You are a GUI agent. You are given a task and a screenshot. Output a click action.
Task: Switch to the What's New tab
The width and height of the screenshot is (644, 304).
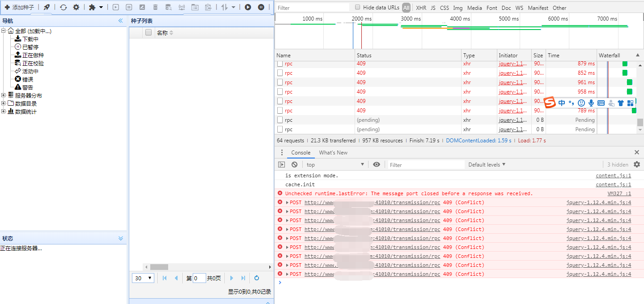(333, 153)
